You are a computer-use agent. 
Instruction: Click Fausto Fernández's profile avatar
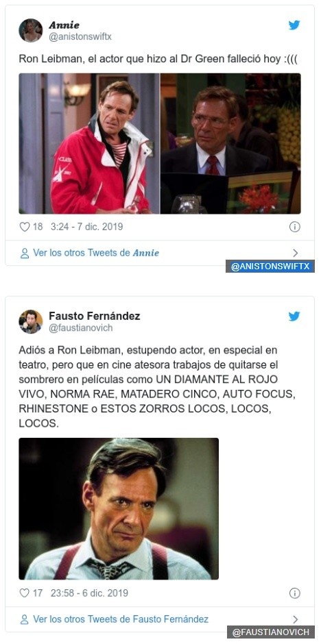pyautogui.click(x=31, y=321)
